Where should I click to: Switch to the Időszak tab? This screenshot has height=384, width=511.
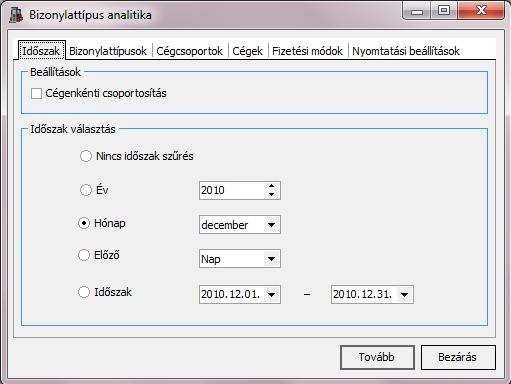(x=41, y=51)
